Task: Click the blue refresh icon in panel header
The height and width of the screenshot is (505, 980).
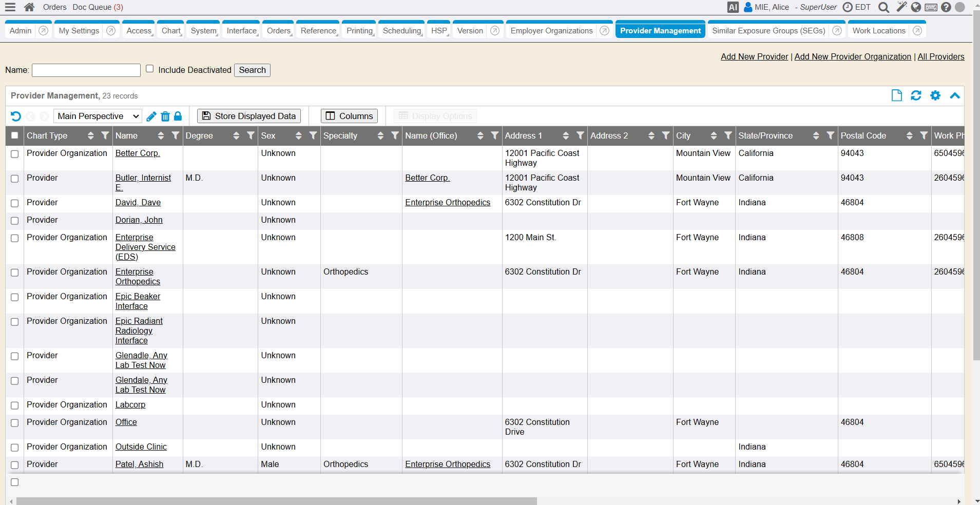Action: pyautogui.click(x=916, y=95)
